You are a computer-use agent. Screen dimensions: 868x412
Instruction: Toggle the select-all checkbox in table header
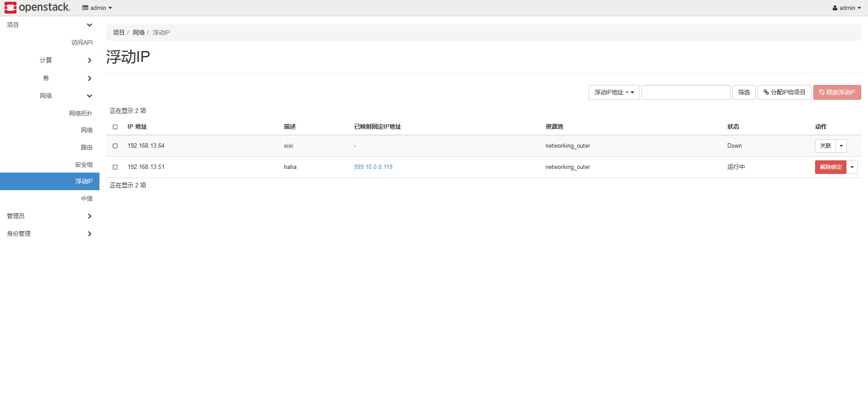pyautogui.click(x=115, y=127)
